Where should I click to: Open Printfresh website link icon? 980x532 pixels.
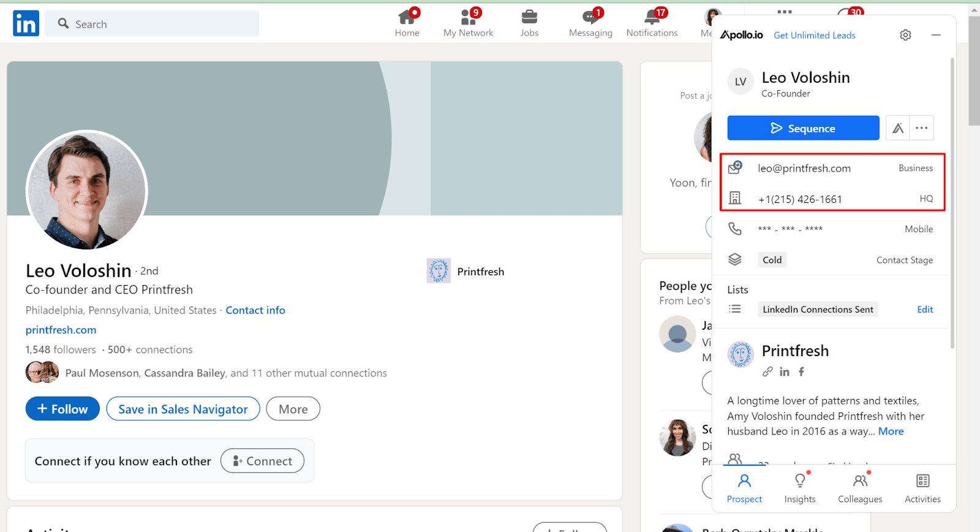point(767,371)
